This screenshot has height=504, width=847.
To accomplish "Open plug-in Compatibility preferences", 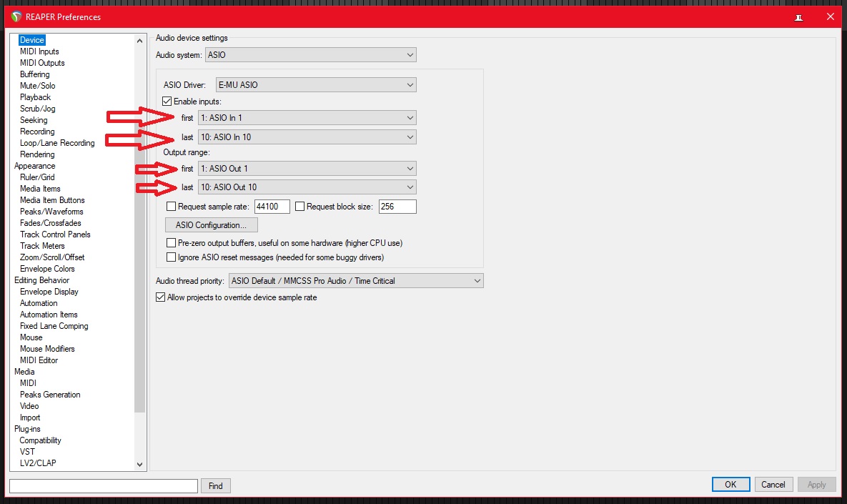I will tap(40, 440).
